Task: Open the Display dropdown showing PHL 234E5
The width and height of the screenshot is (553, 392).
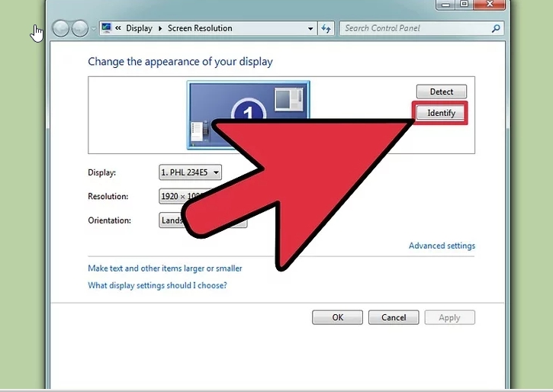Action: pyautogui.click(x=190, y=172)
